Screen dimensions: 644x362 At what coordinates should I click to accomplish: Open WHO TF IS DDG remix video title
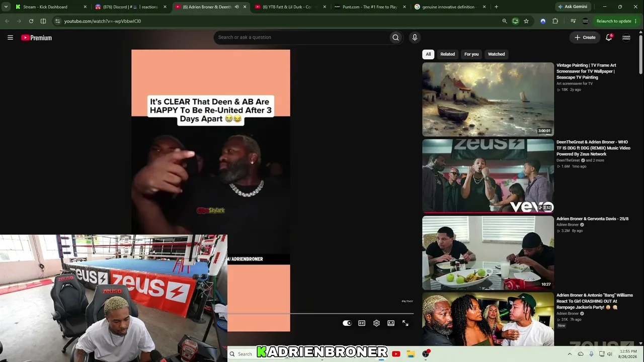tap(593, 148)
